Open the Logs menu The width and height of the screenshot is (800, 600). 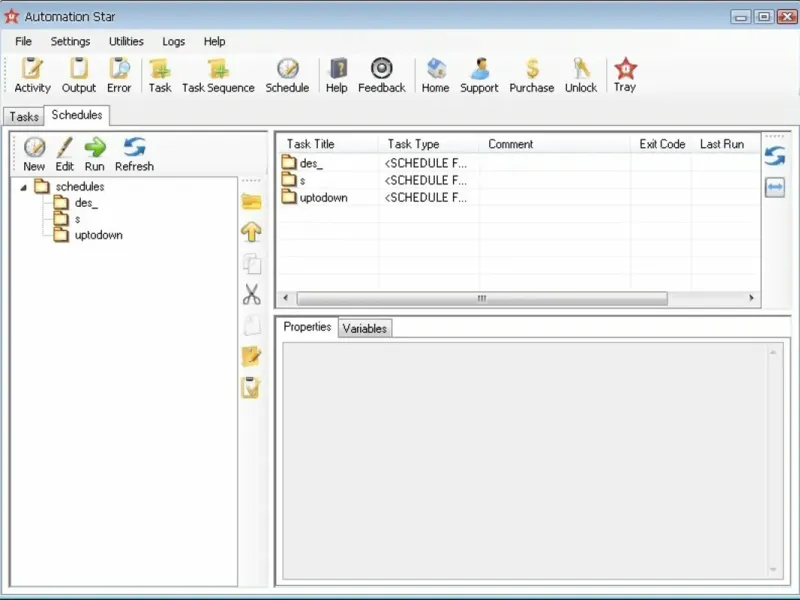173,41
